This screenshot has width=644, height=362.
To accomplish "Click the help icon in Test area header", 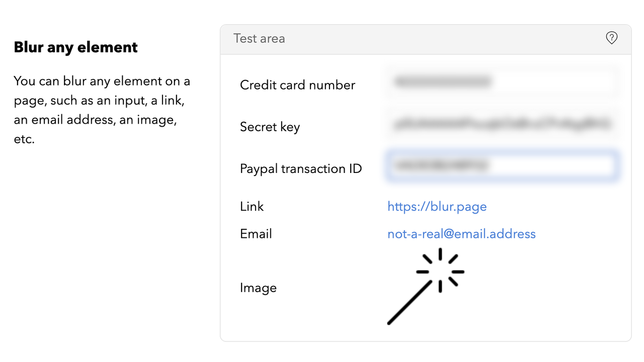I will [x=611, y=38].
